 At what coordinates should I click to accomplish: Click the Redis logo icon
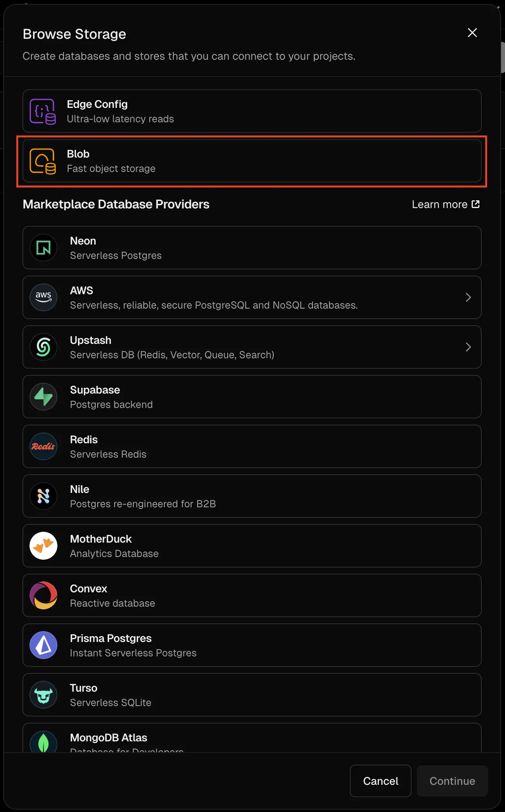(43, 446)
